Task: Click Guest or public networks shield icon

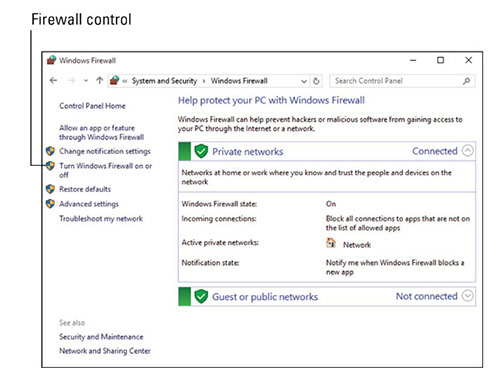Action: coord(201,296)
